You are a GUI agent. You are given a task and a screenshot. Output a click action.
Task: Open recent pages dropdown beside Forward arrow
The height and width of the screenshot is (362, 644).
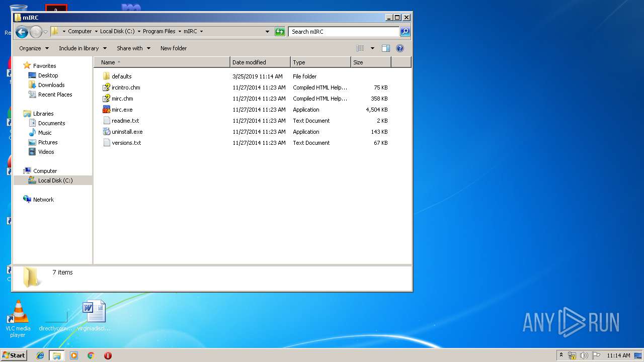point(45,32)
